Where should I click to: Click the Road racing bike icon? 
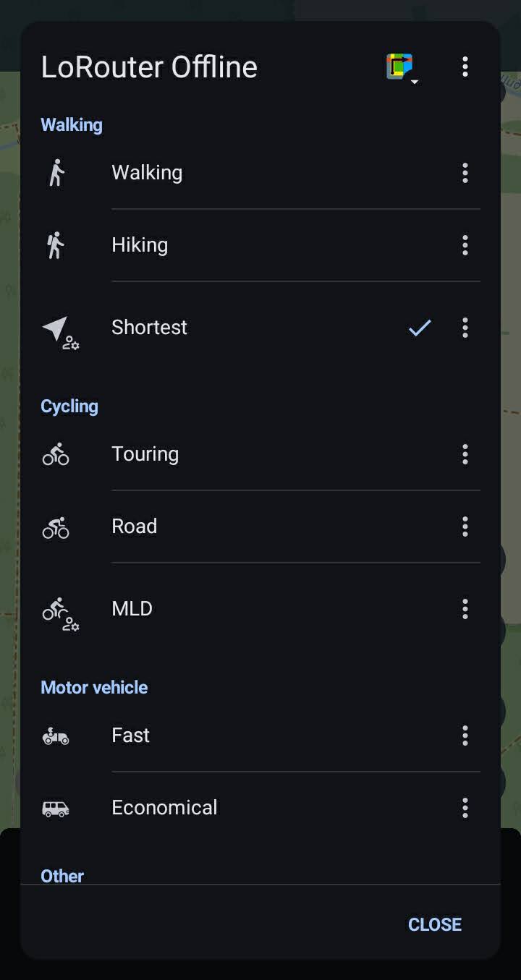pos(56,527)
